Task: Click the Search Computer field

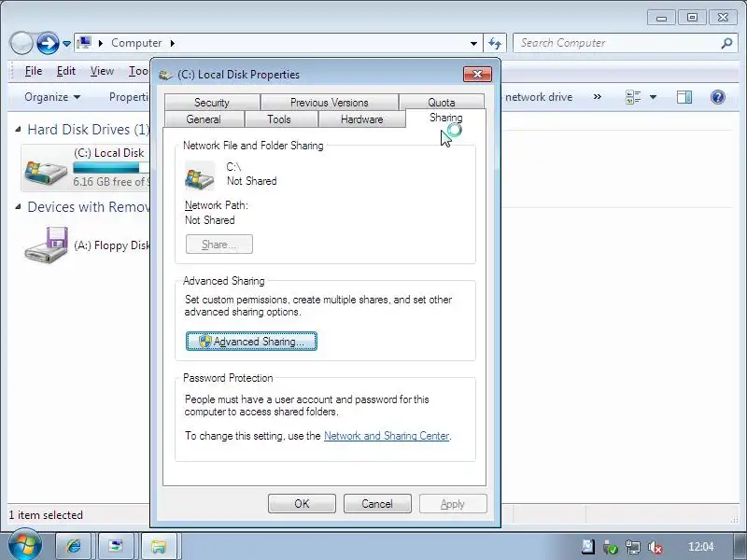Action: pyautogui.click(x=624, y=43)
